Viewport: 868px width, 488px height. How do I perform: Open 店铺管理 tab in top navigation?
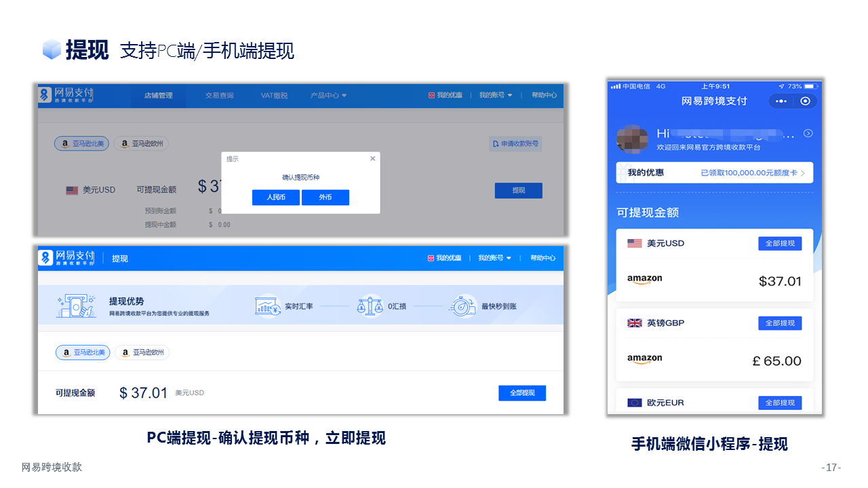[x=158, y=96]
